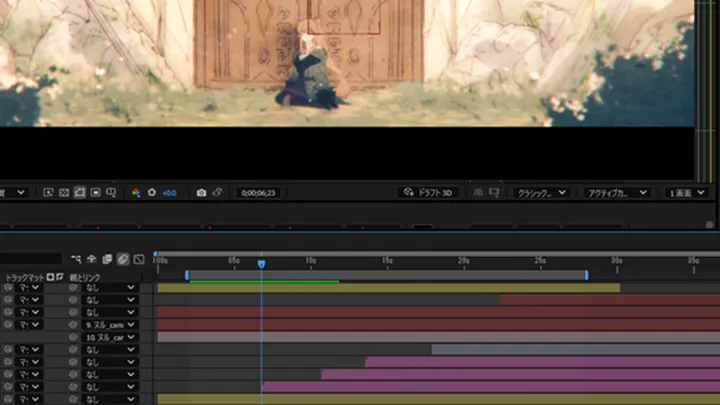The width and height of the screenshot is (720, 405).
Task: Click the preview time 0;00;06;23
Action: pyautogui.click(x=258, y=193)
